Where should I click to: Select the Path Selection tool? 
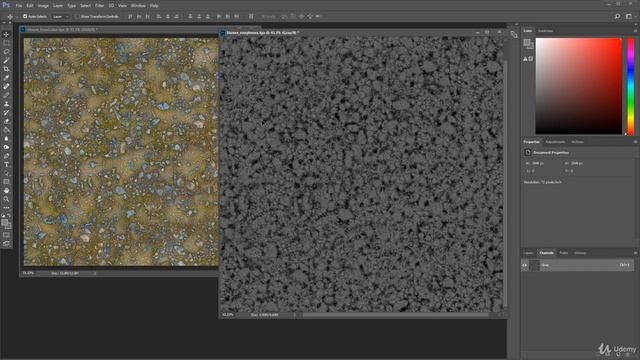[6, 173]
